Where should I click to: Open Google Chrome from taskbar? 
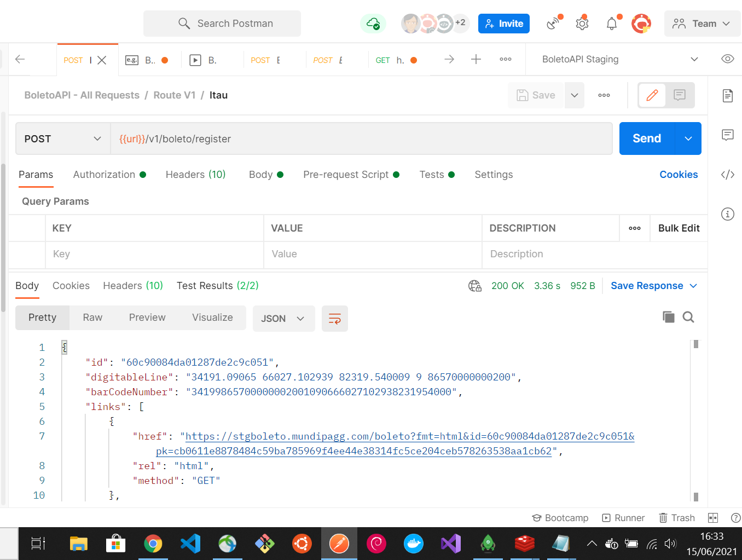(x=153, y=544)
